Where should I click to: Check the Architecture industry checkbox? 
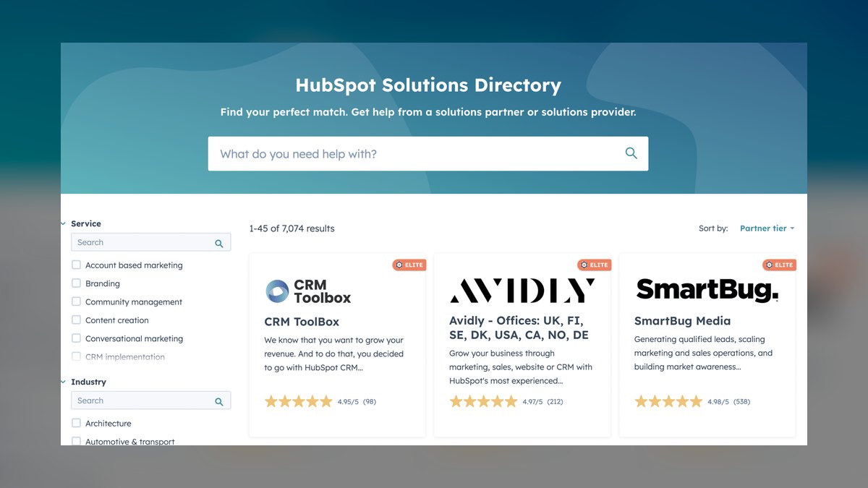(x=76, y=423)
